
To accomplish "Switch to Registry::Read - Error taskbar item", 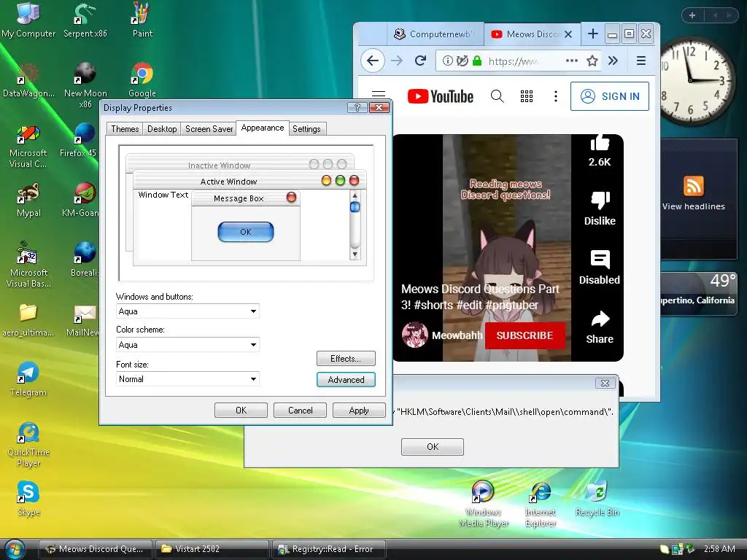I will [329, 549].
